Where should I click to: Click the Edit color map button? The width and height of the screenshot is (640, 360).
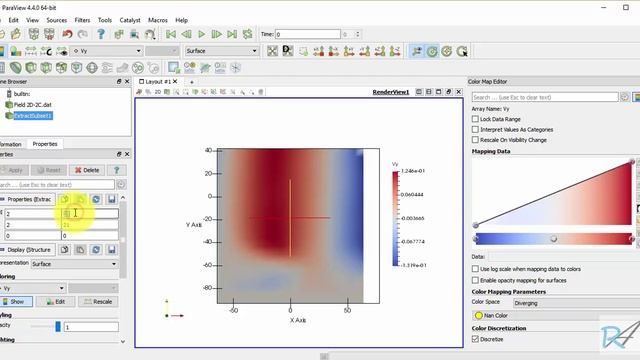[x=56, y=302]
